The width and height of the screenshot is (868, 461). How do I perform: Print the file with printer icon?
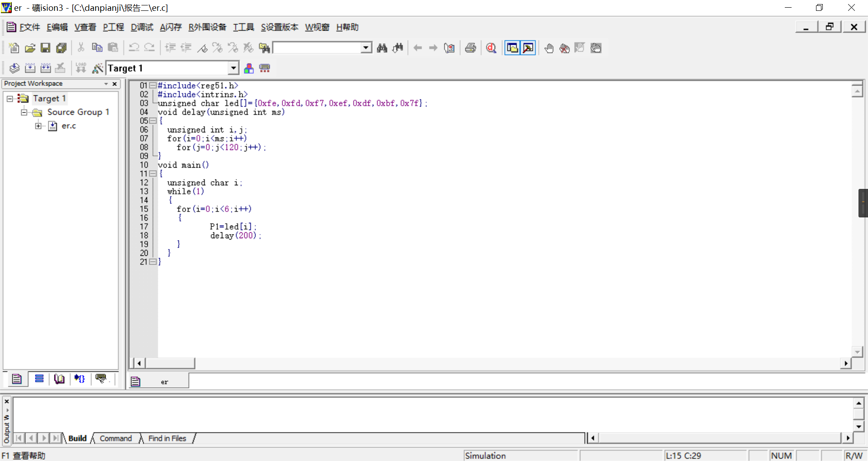click(x=471, y=48)
